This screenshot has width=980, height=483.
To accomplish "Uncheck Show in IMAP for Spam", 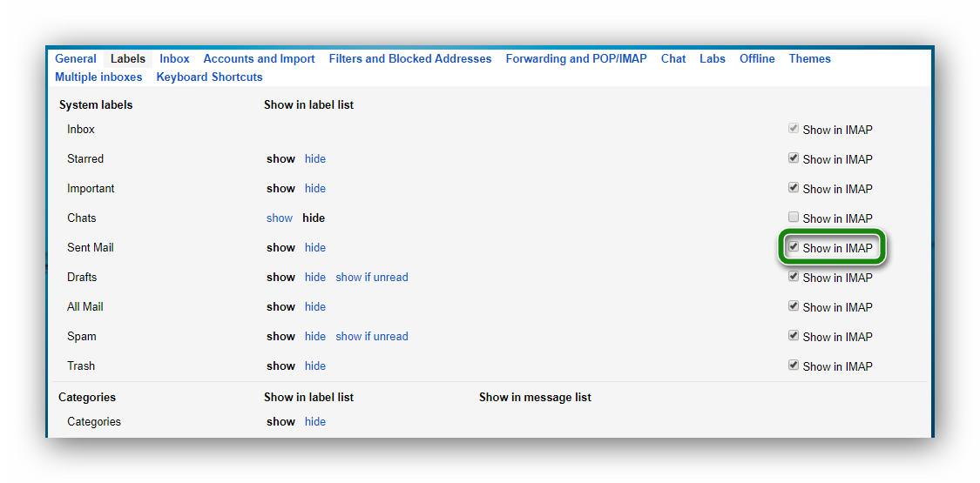I will pos(794,336).
